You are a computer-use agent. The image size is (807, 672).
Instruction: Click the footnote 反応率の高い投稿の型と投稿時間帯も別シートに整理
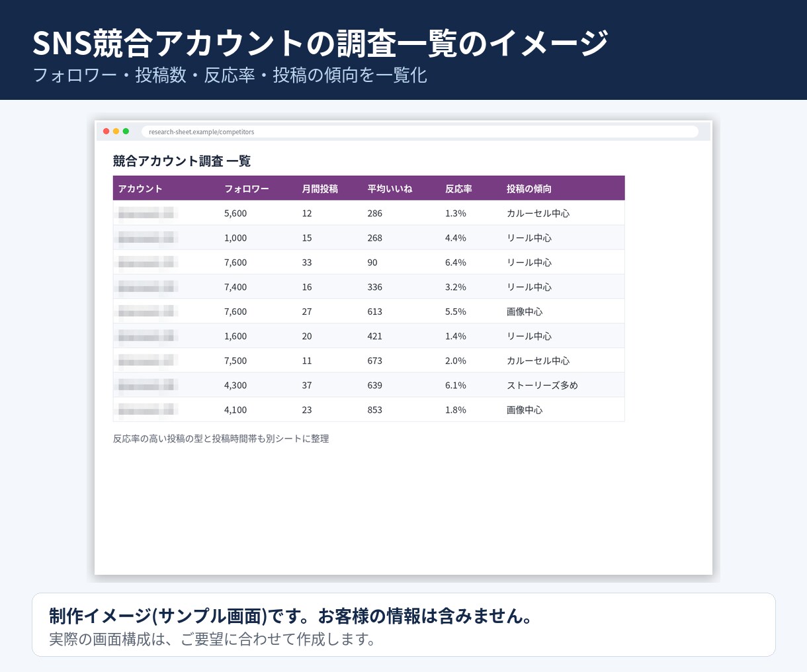coord(221,439)
